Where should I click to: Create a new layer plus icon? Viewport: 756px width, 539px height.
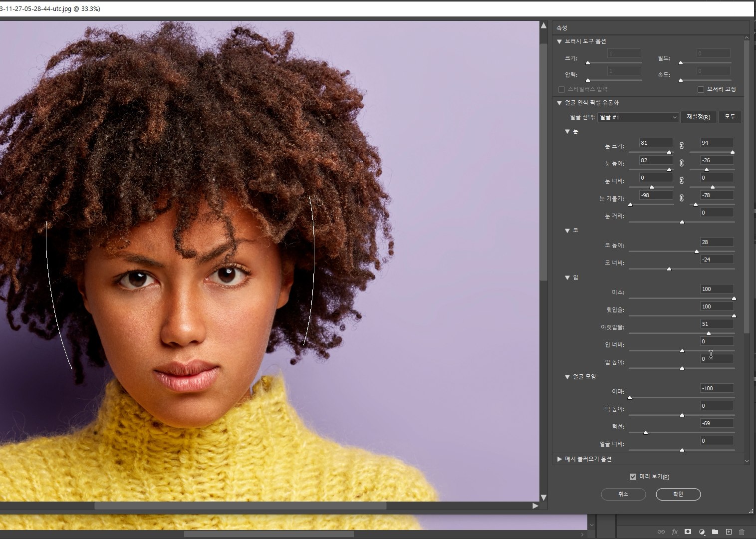[x=729, y=532]
